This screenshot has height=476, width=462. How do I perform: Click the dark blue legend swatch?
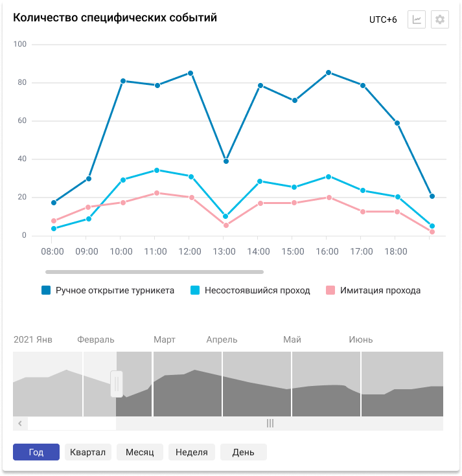(46, 290)
